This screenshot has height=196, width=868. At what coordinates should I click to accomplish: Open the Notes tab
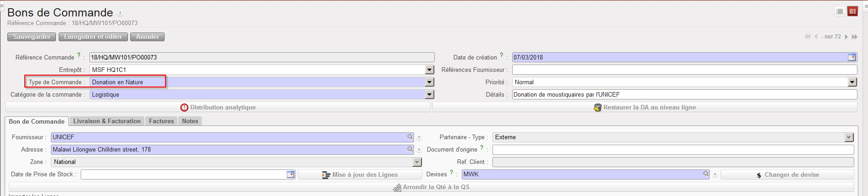(x=190, y=121)
